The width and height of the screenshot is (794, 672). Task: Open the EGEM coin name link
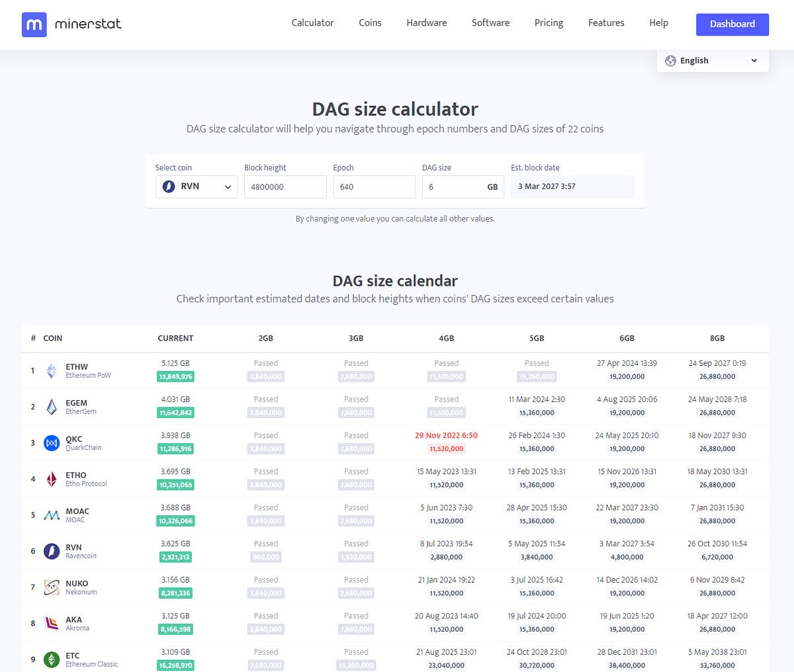76,403
